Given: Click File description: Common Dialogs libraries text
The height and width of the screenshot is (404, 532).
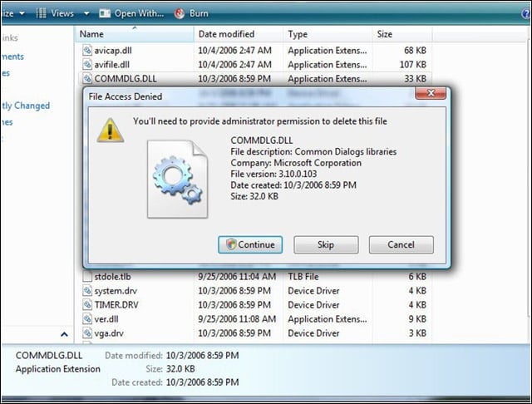Looking at the screenshot, I should click(313, 151).
